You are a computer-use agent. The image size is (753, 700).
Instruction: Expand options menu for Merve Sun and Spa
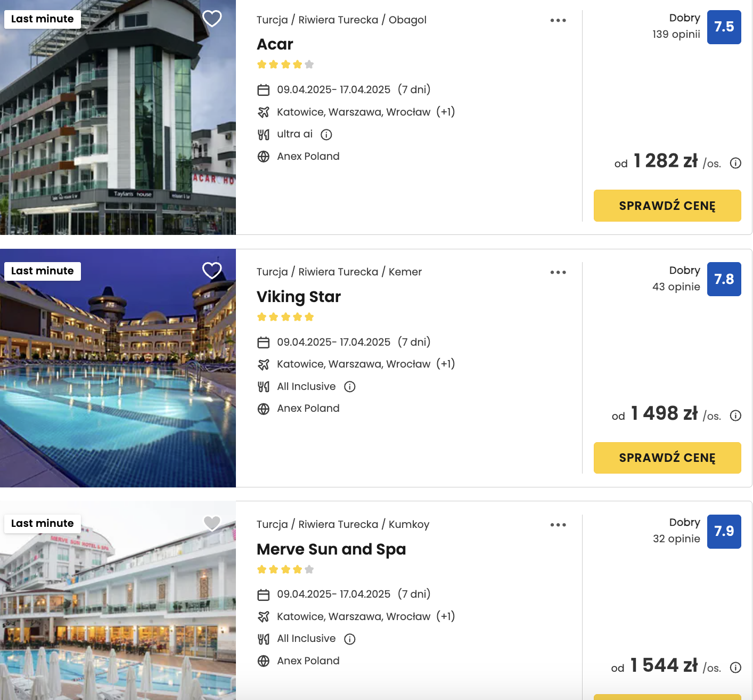point(558,525)
